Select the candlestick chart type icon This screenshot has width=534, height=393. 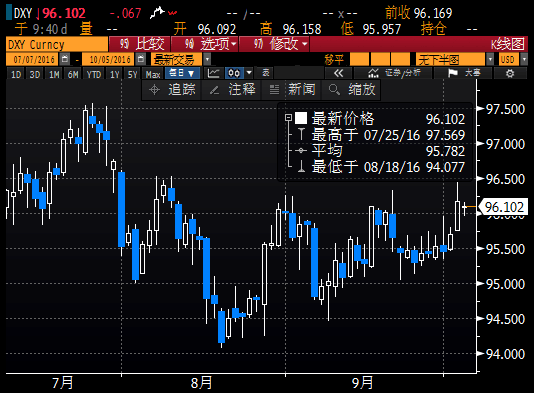[x=234, y=73]
